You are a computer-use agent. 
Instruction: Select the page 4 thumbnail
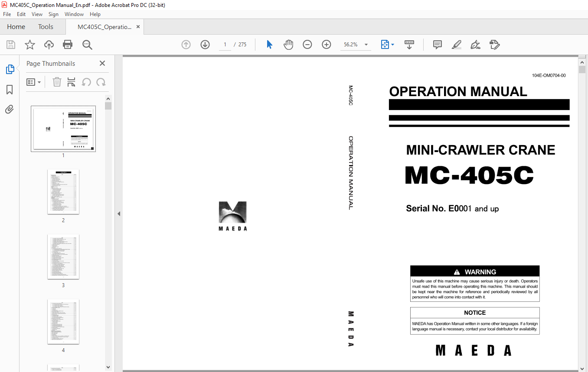[x=63, y=322]
